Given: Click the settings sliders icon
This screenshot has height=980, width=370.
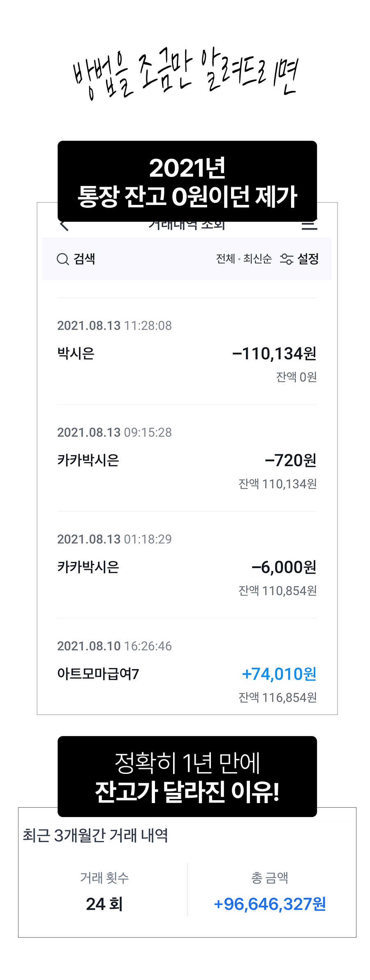Looking at the screenshot, I should click(287, 259).
